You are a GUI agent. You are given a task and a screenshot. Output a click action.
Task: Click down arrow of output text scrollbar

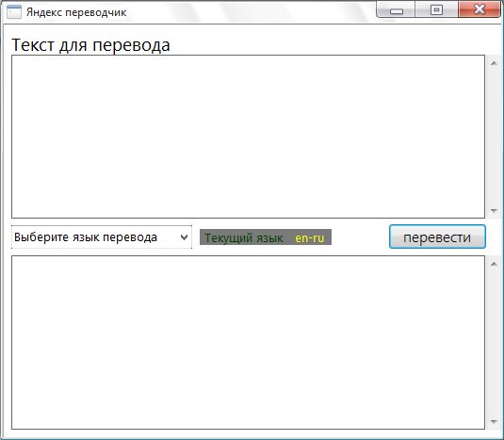[494, 422]
